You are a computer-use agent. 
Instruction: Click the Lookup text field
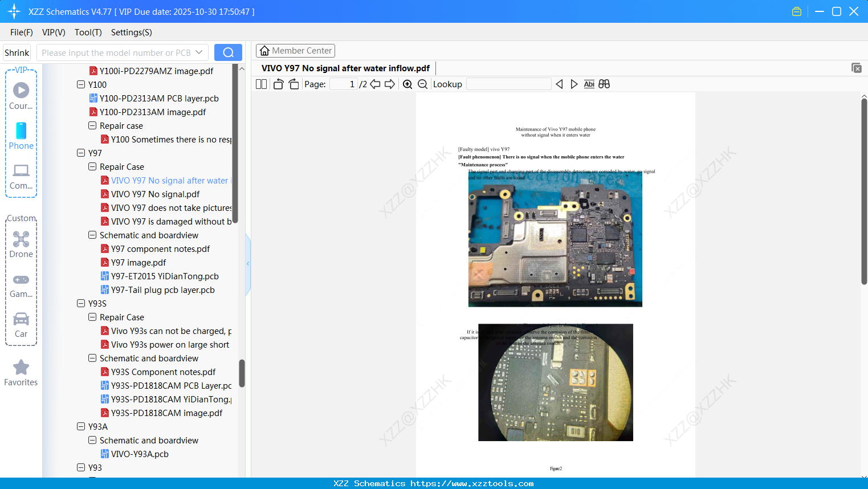(x=509, y=84)
